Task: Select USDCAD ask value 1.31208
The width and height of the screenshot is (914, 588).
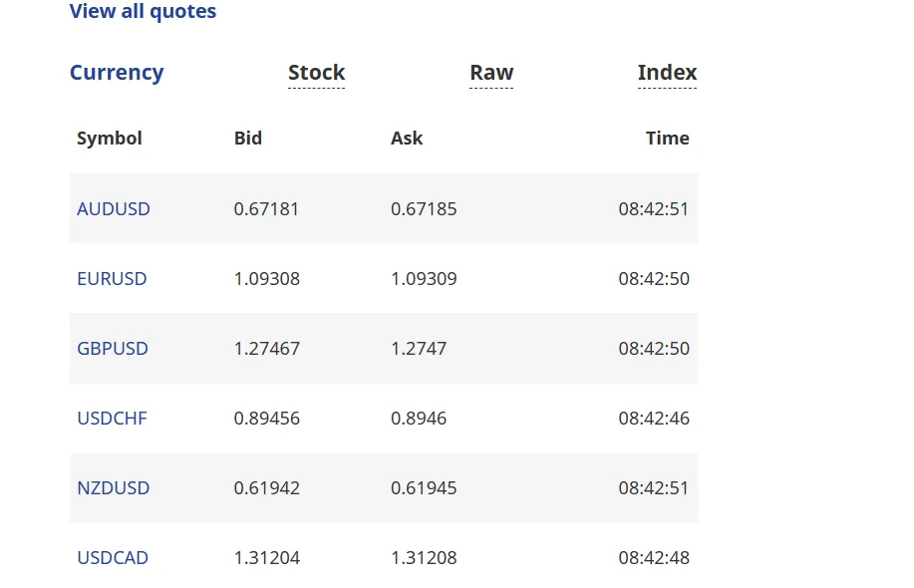Action: point(424,558)
